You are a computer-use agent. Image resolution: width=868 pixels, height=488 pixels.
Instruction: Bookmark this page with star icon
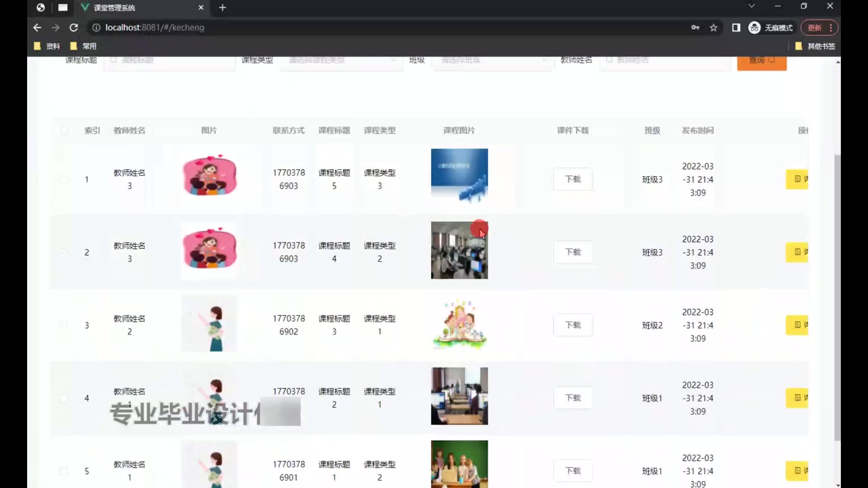(x=713, y=28)
